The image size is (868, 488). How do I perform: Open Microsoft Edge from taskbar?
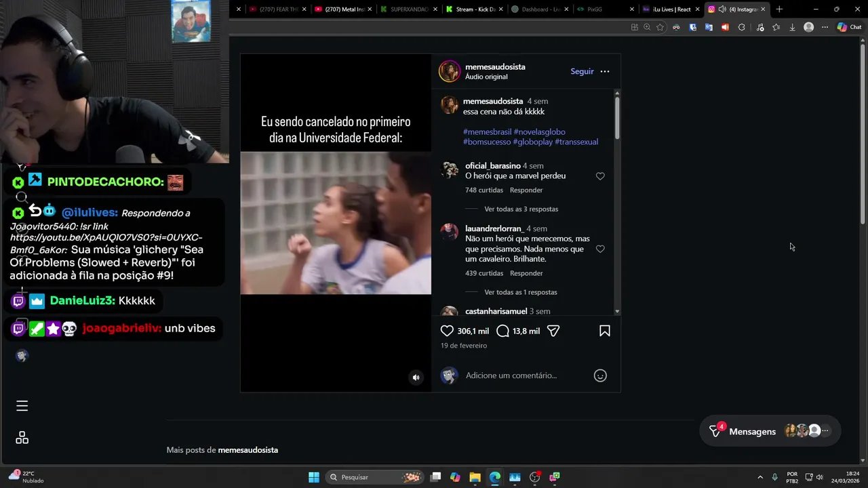pyautogui.click(x=495, y=477)
